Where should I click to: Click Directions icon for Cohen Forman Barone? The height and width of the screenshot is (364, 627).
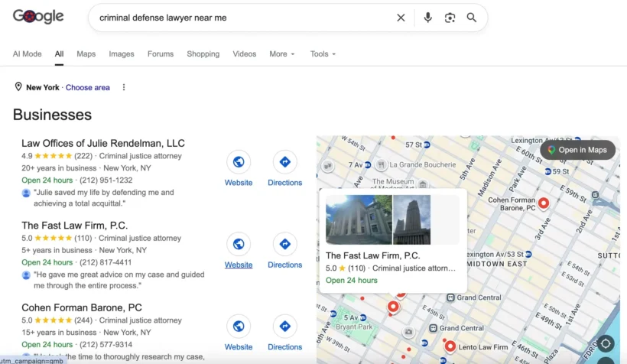(284, 327)
